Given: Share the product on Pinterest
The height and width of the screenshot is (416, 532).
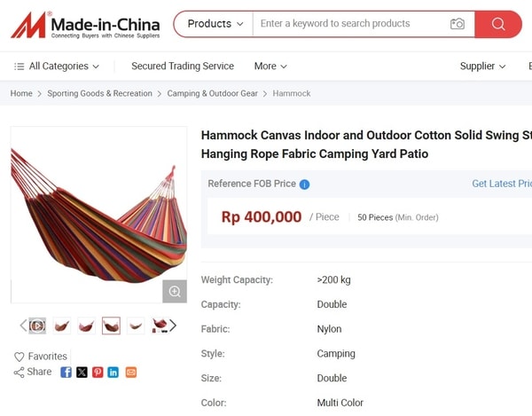Looking at the screenshot, I should (98, 373).
